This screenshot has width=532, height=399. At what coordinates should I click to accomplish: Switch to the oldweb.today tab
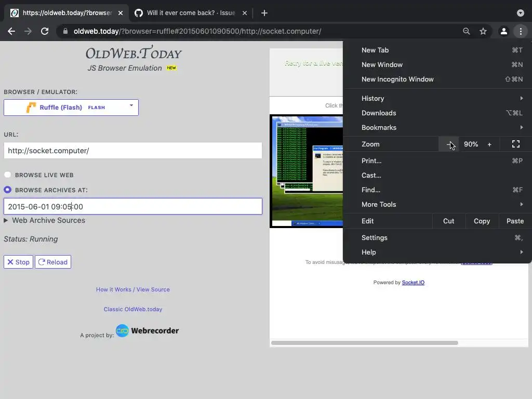tap(67, 13)
